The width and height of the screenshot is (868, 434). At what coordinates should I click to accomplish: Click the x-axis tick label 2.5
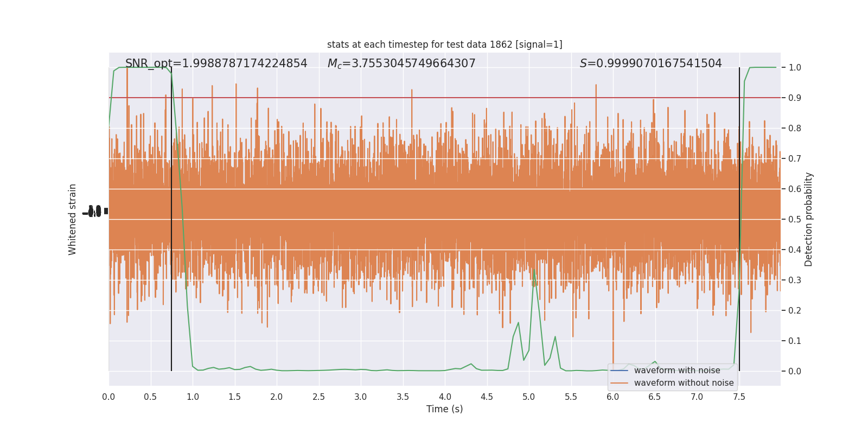point(319,397)
